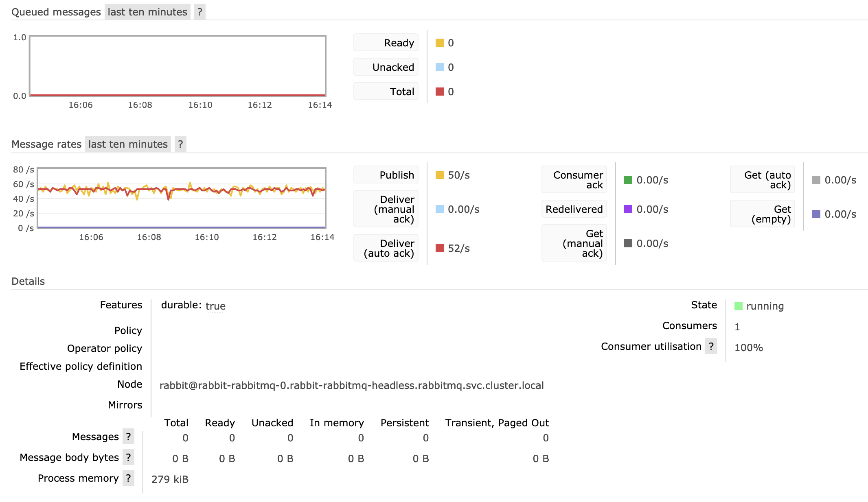
Task: Click the Redelivered legend button
Action: [574, 209]
